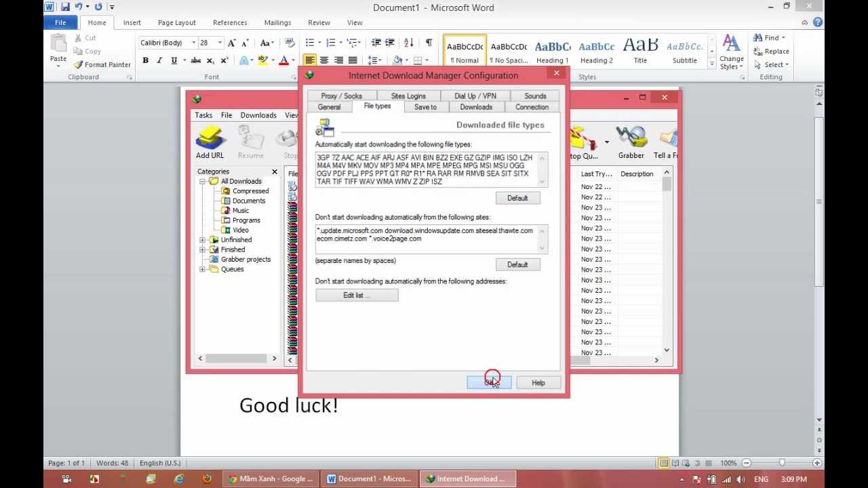Justify the paragraph text
The image size is (868, 488).
point(353,60)
